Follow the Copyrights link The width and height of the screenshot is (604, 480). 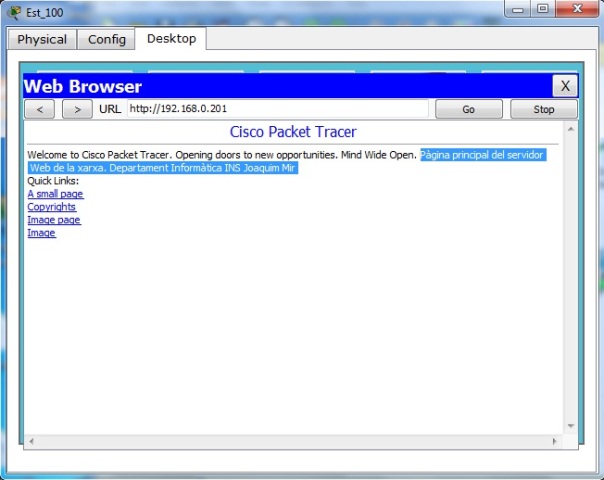pyautogui.click(x=51, y=207)
